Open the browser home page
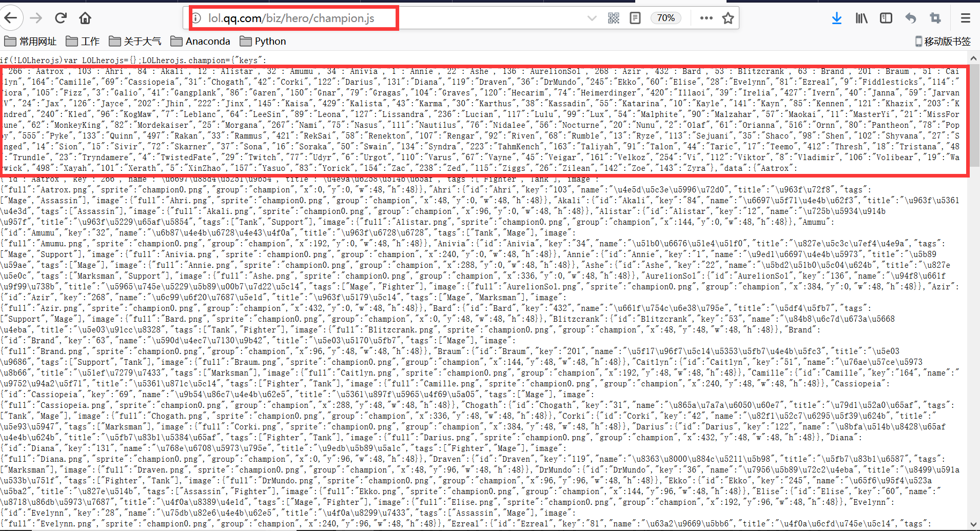 [x=85, y=18]
